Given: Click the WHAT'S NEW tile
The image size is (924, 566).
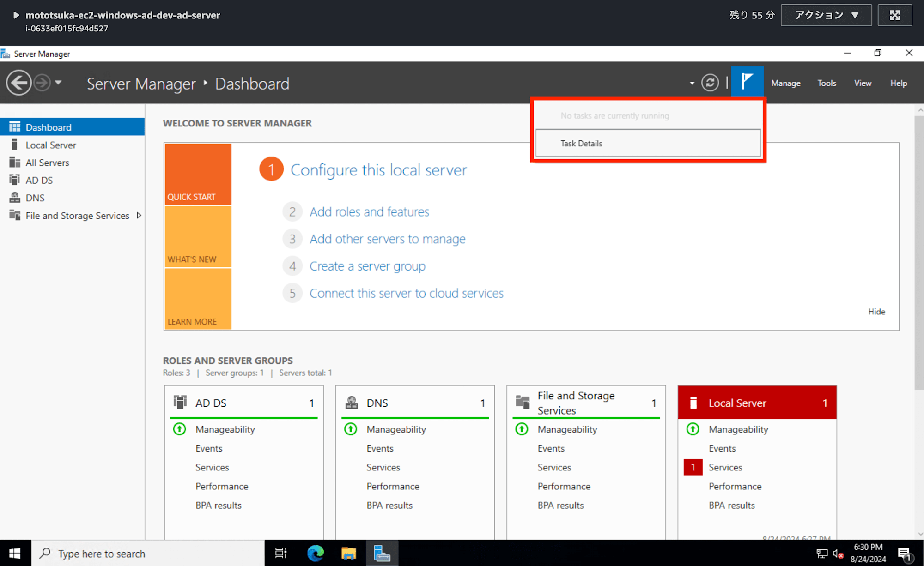Looking at the screenshot, I should pyautogui.click(x=198, y=236).
